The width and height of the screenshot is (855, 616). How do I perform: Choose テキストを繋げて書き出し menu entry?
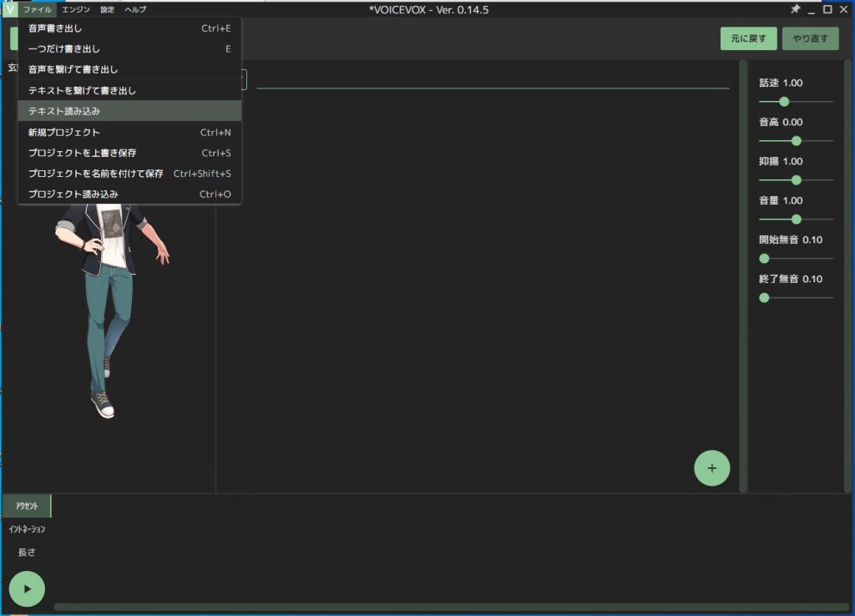pos(129,90)
